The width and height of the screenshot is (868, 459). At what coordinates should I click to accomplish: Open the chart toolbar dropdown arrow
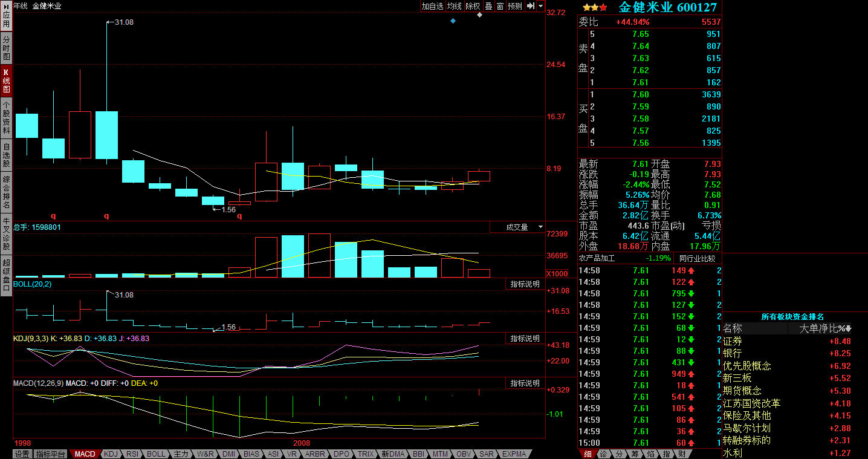(540, 6)
